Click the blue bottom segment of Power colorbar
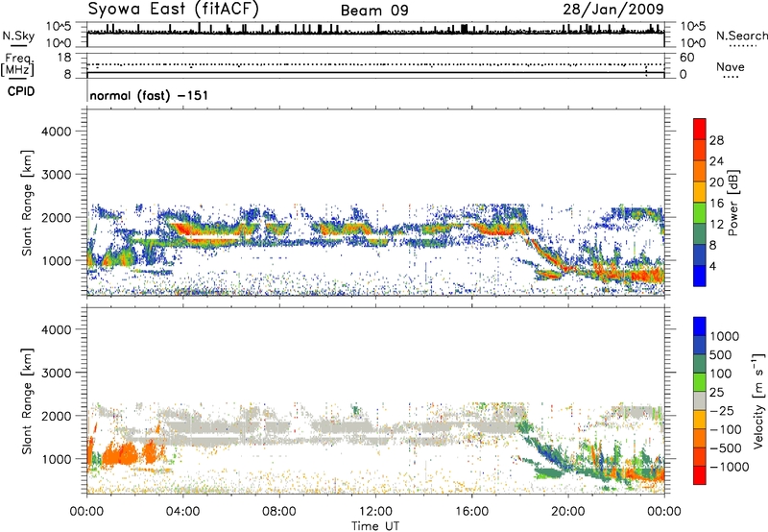This screenshot has width=768, height=532. point(700,276)
